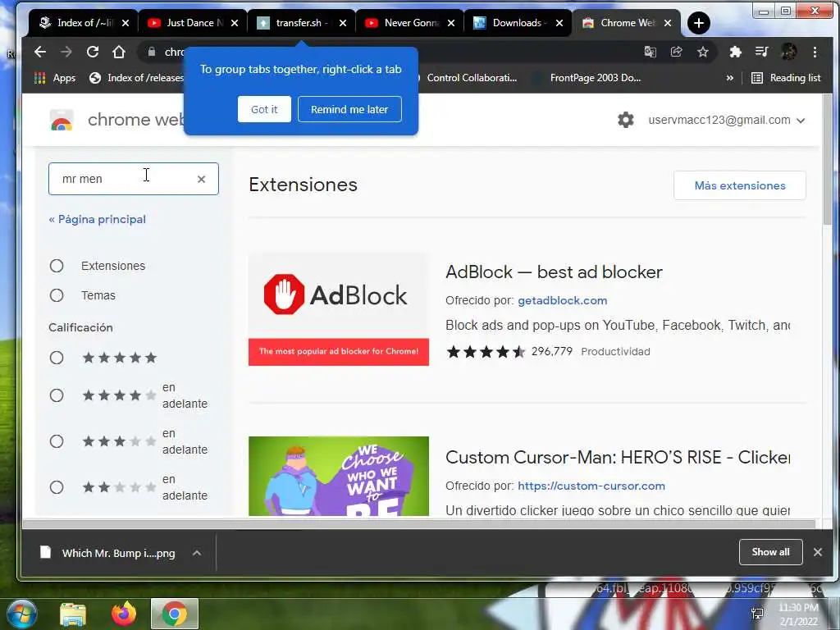The height and width of the screenshot is (630, 840).
Task: Click Remind me later button
Action: click(x=349, y=109)
